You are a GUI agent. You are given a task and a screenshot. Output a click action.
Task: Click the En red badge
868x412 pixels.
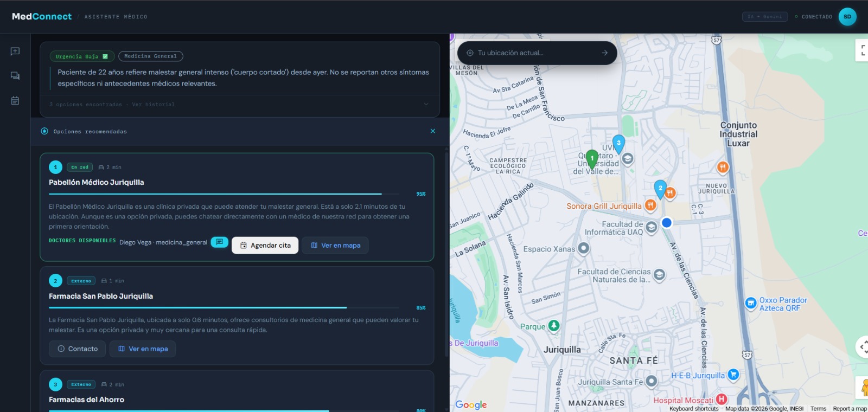coord(80,168)
